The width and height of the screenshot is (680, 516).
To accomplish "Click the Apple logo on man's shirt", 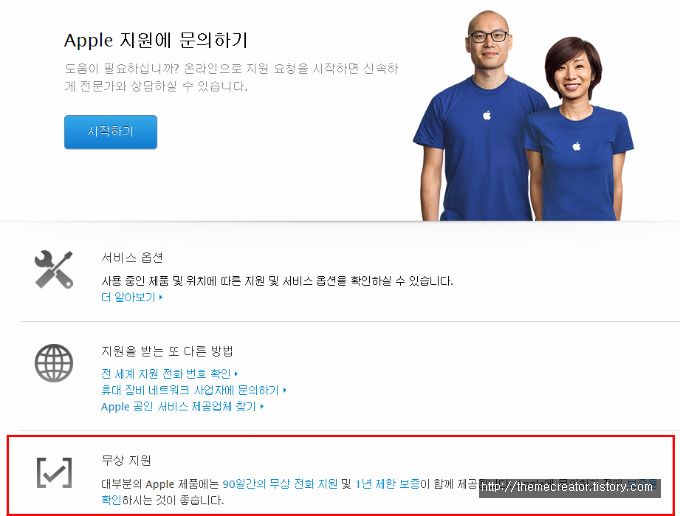I will coord(487,115).
